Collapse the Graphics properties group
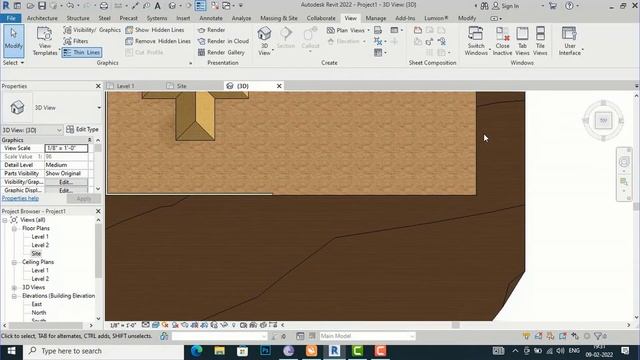Viewport: 640px width, 360px height. (x=89, y=140)
